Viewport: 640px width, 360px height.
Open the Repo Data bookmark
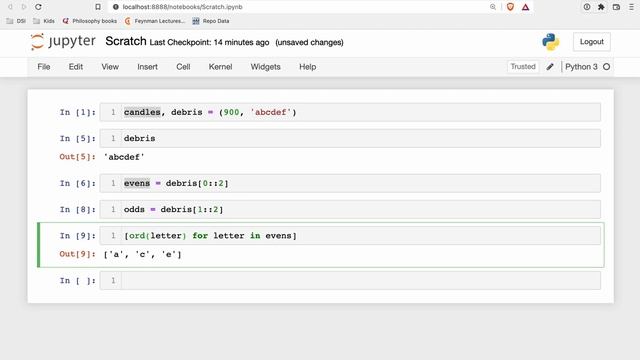pyautogui.click(x=211, y=21)
